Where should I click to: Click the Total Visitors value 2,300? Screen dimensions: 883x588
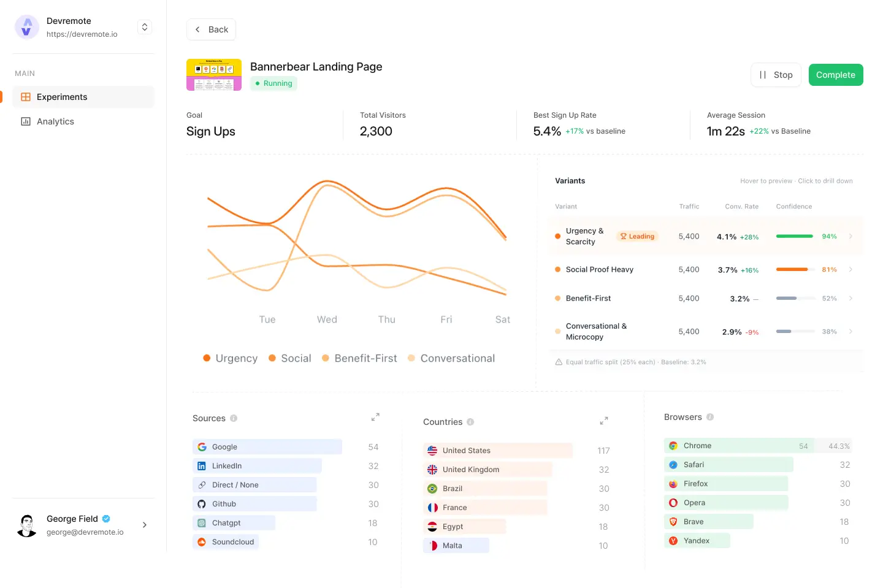coord(376,131)
